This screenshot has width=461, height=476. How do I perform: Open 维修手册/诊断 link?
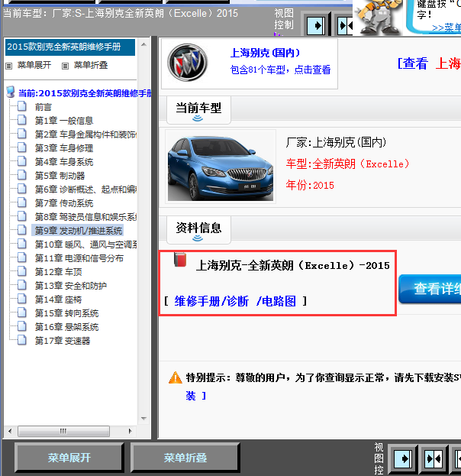click(x=211, y=302)
